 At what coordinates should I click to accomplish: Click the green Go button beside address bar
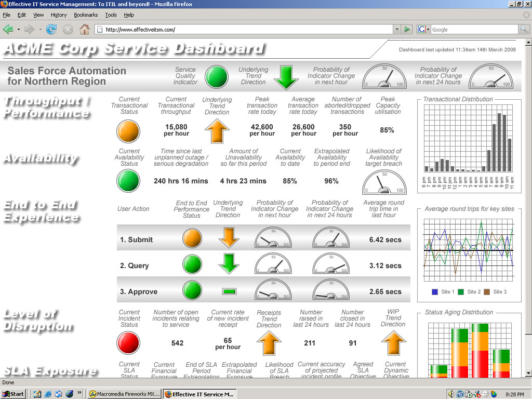click(x=408, y=30)
